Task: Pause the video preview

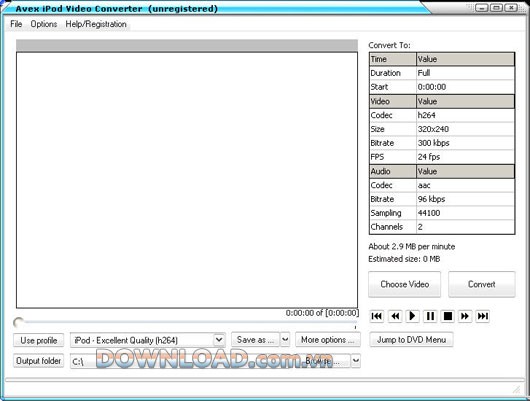Action: [x=430, y=316]
